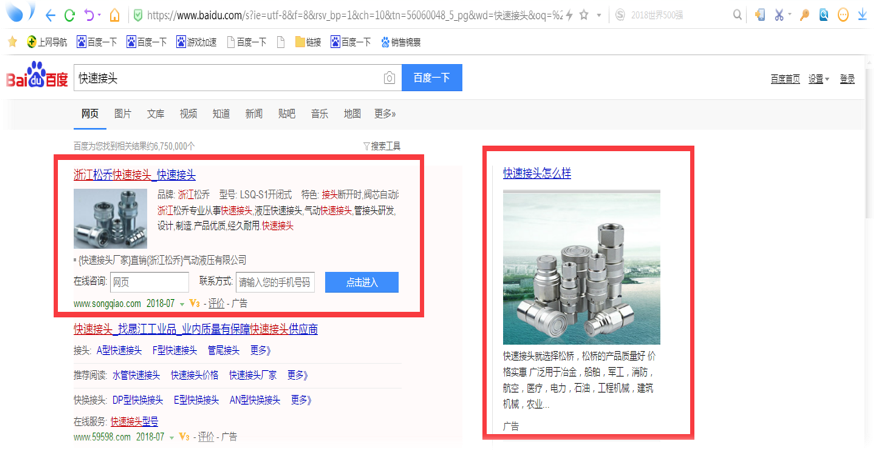The width and height of the screenshot is (875, 451).
Task: Open the 更多» tab menu
Action: tap(385, 114)
